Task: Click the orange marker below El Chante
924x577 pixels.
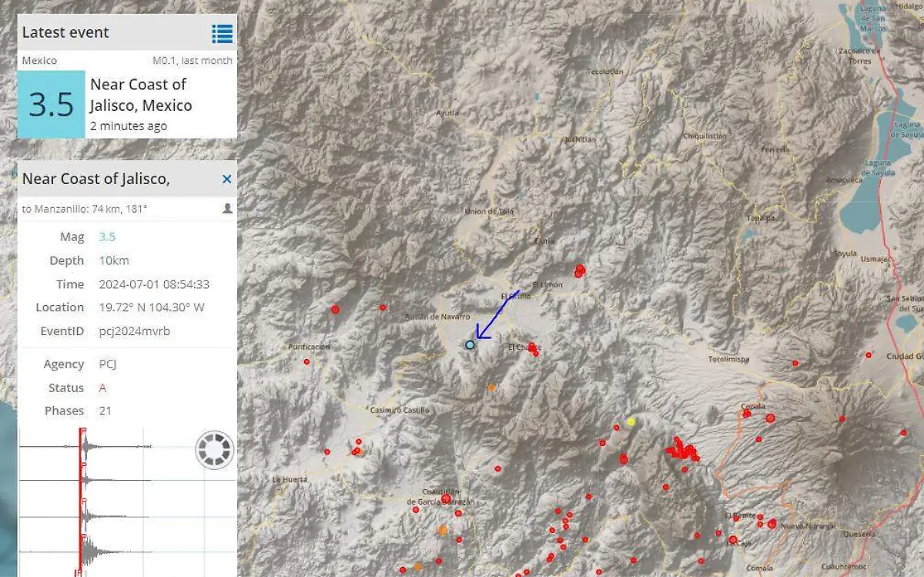Action: point(491,387)
